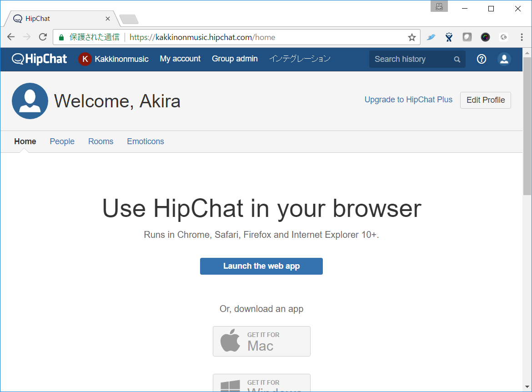
Task: Click the Apple logo on Mac download
Action: (230, 340)
